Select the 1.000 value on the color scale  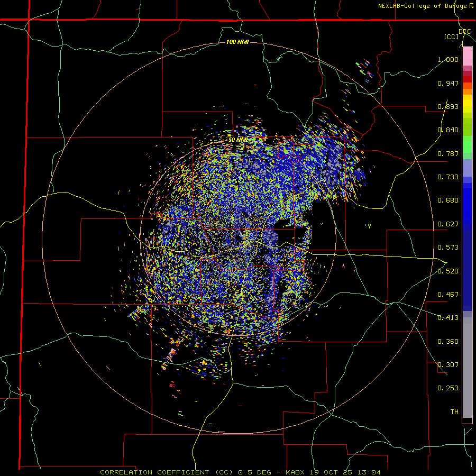pos(448,59)
